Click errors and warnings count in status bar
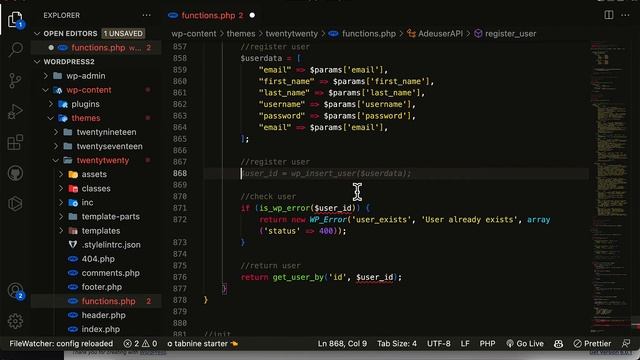Image resolution: width=640 pixels, height=360 pixels. [x=140, y=344]
